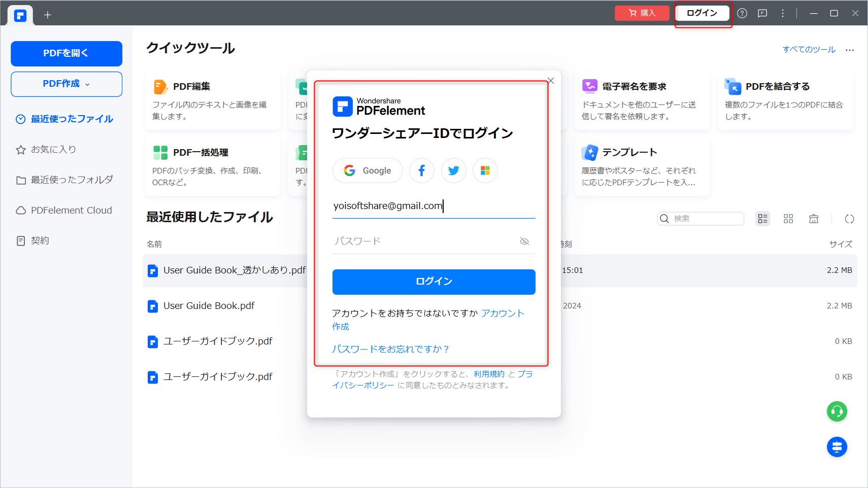Open the PDF編集 quick tool
Viewport: 868px width, 488px height.
tap(213, 101)
